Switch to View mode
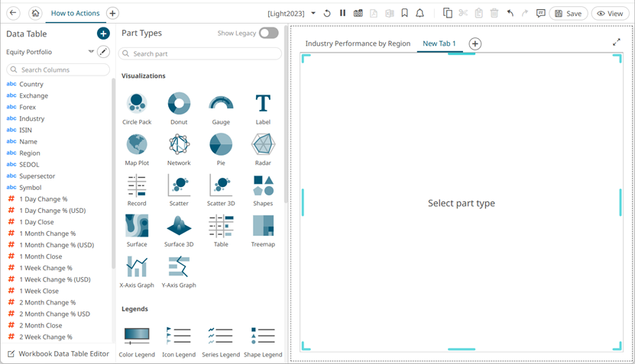Screen dimensions: 635x364 pyautogui.click(x=610, y=13)
